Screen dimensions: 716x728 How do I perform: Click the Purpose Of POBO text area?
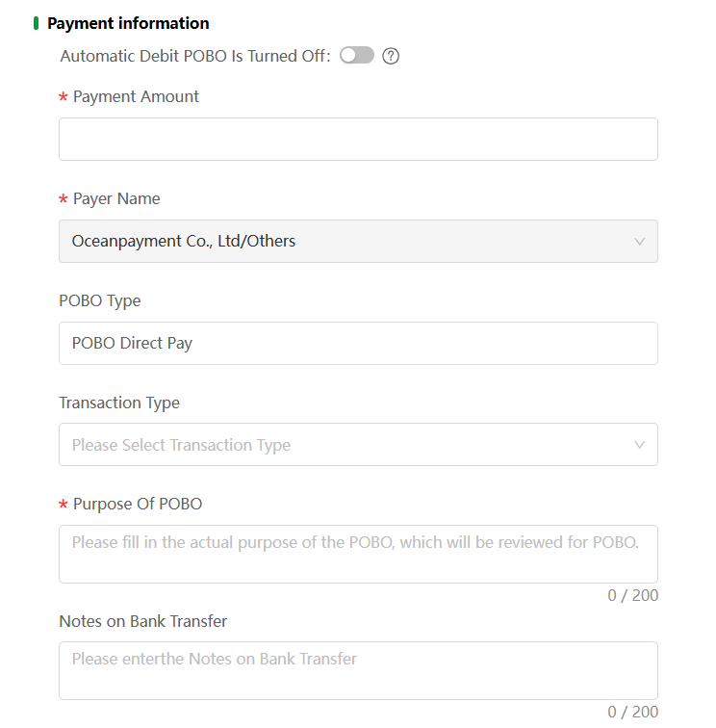coord(358,555)
